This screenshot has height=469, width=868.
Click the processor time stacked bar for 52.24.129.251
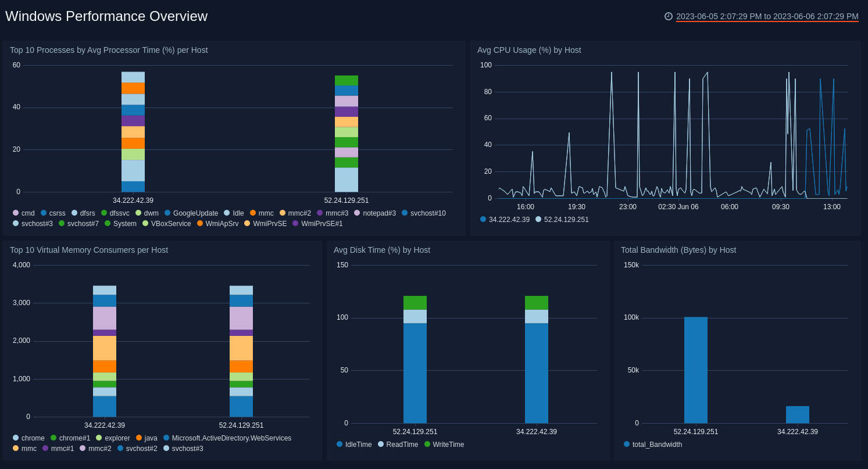347,134
